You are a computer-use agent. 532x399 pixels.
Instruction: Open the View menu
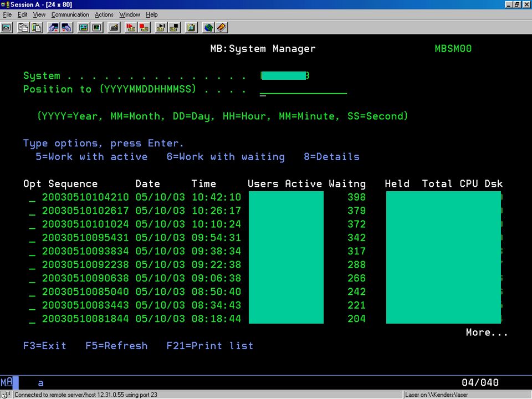[39, 14]
